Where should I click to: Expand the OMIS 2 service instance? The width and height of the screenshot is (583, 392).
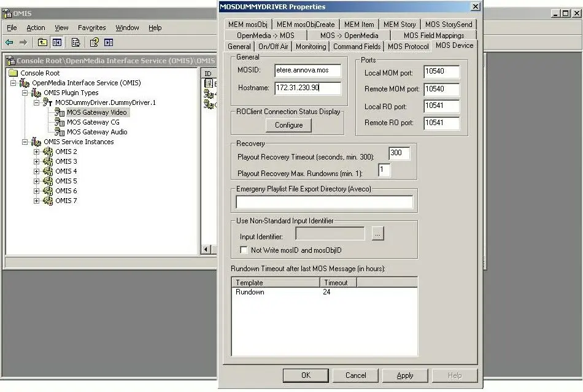(37, 152)
